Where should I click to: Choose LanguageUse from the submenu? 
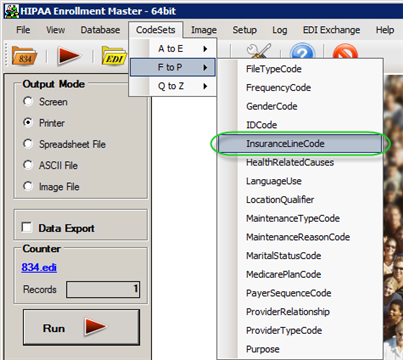click(x=300, y=181)
